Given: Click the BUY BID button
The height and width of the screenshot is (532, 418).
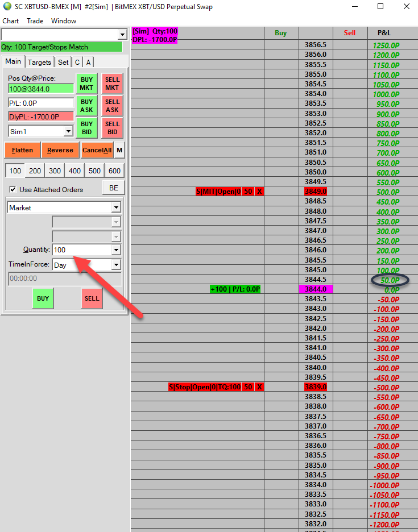Looking at the screenshot, I should point(86,128).
